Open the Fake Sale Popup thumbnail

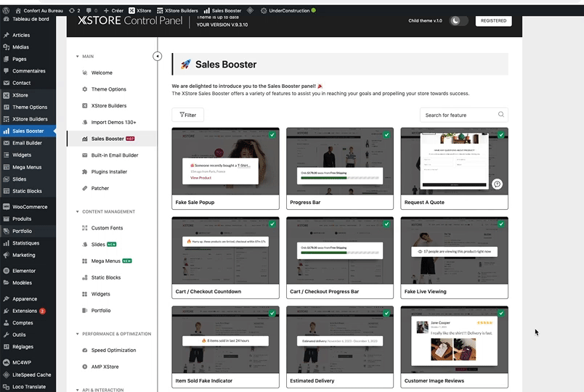[x=225, y=162]
